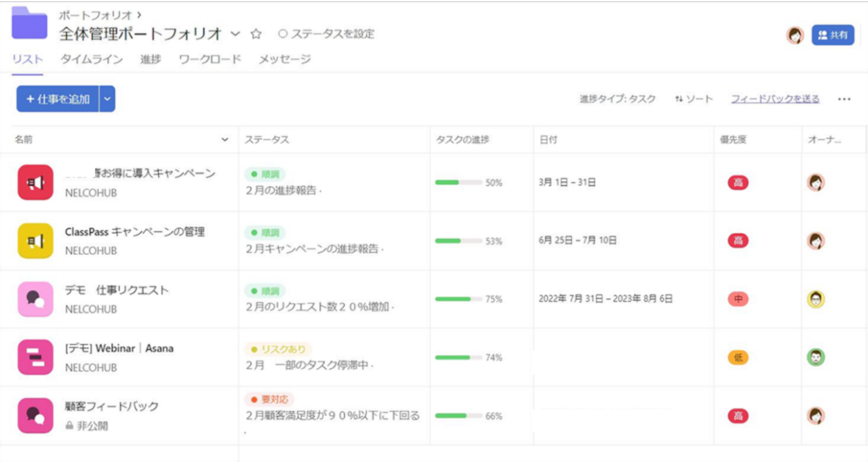This screenshot has width=868, height=462.
Task: Click the pink デモ 仕事リクエスト project icon
Action: tap(35, 299)
